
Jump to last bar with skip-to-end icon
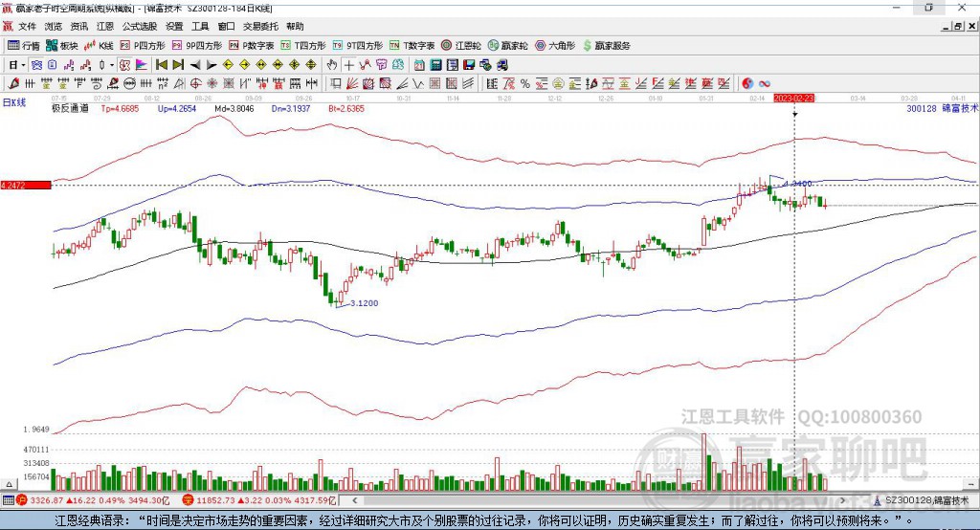(x=178, y=65)
